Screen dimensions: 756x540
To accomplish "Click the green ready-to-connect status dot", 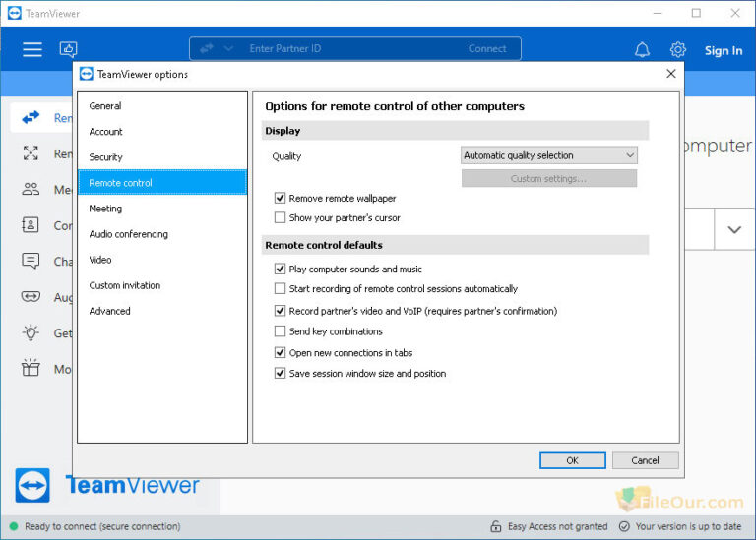I will pos(14,526).
